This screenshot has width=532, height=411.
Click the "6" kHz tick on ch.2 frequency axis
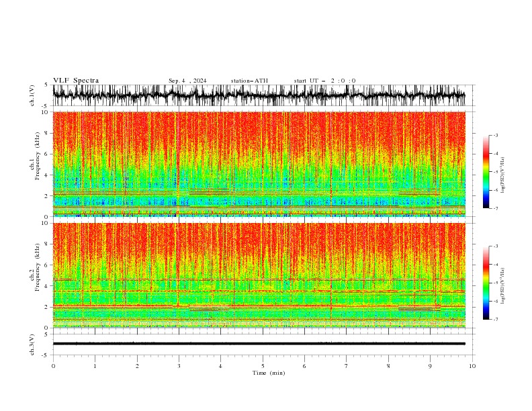click(x=47, y=265)
